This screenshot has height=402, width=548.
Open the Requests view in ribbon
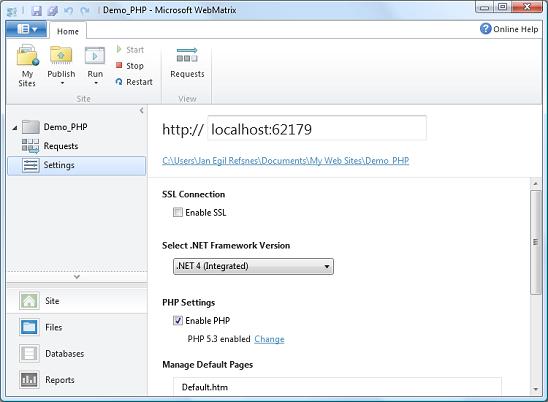pyautogui.click(x=187, y=62)
